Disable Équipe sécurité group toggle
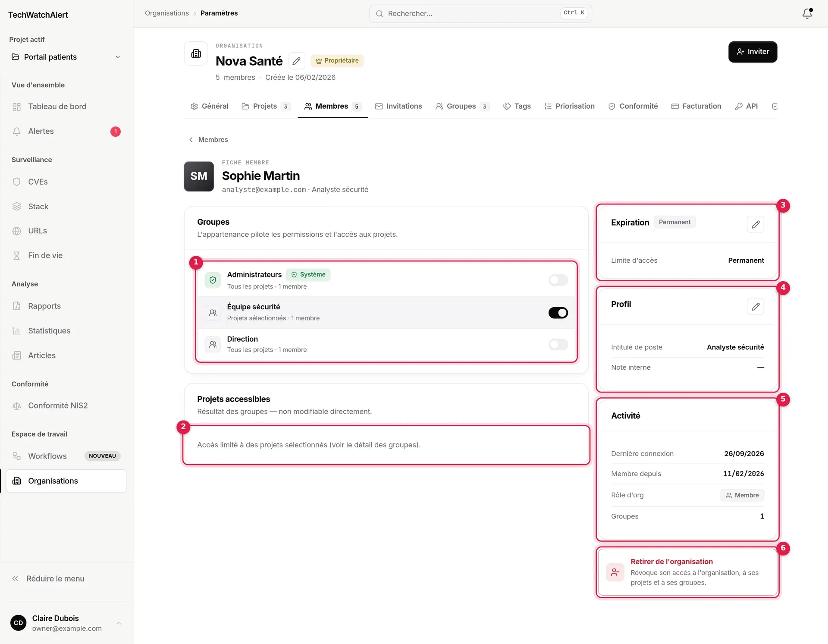This screenshot has height=644, width=828. point(558,312)
